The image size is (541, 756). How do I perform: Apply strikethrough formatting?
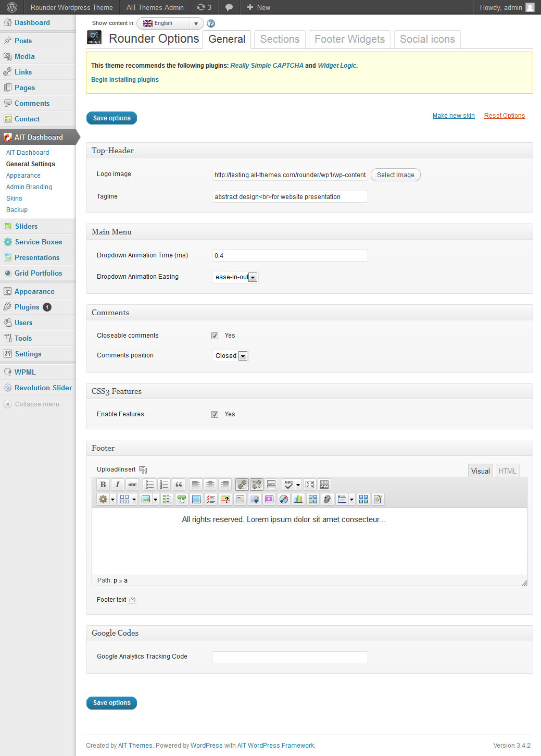[x=132, y=485]
